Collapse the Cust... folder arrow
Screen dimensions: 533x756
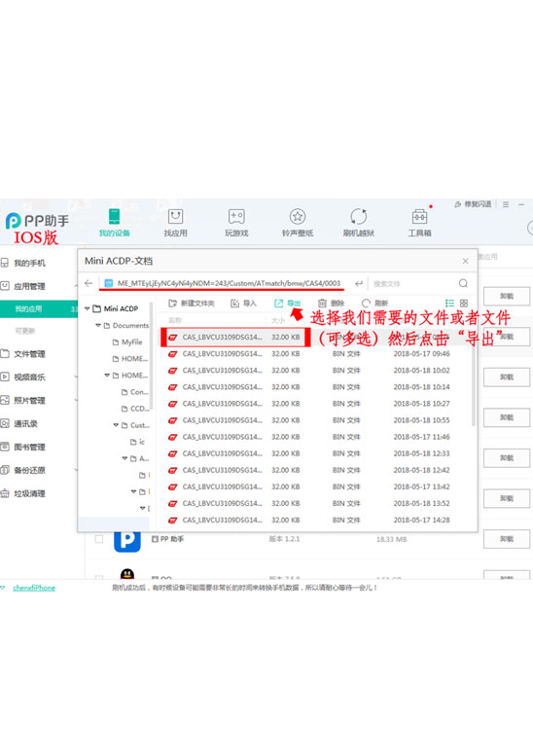point(116,425)
